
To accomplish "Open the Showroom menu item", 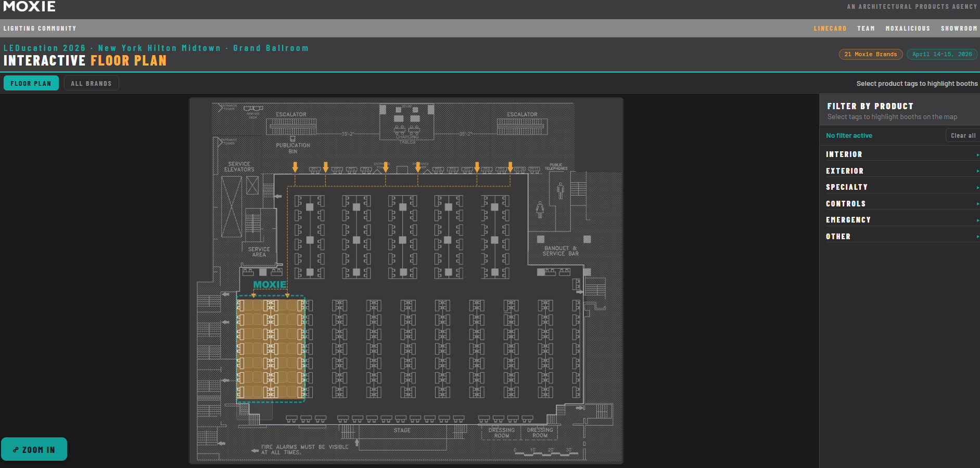I will [x=959, y=29].
